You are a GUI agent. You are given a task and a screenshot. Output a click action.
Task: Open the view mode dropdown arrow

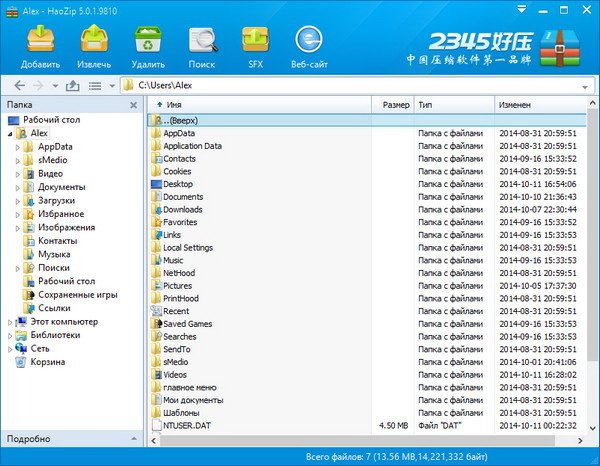(112, 86)
